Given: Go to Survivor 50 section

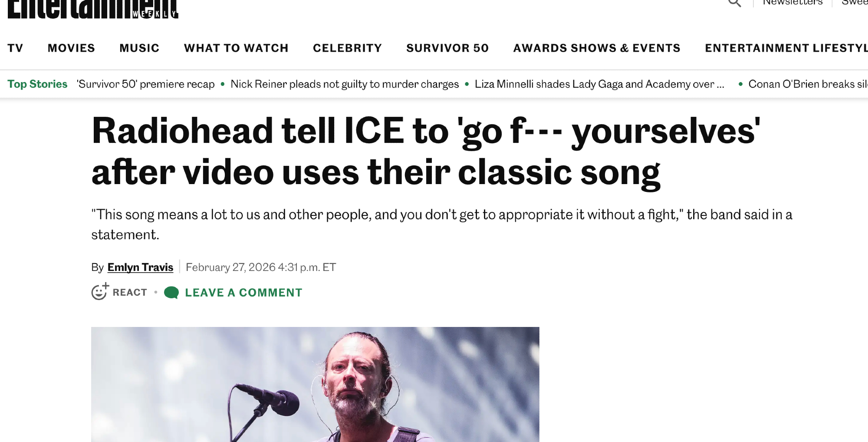Looking at the screenshot, I should [447, 48].
